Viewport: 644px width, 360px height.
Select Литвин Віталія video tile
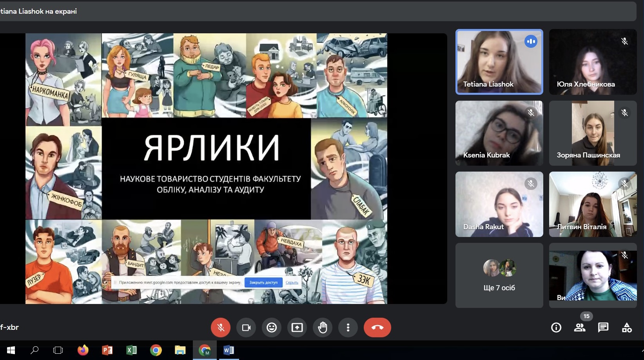pyautogui.click(x=593, y=204)
